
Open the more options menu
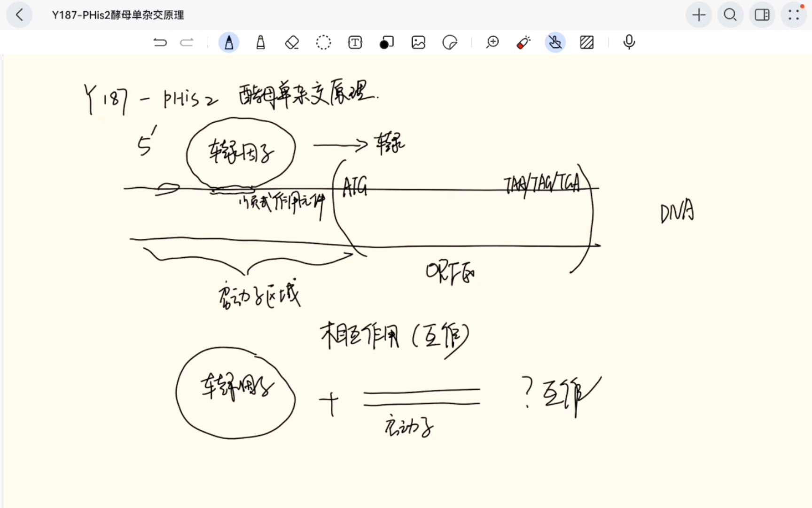coord(794,15)
